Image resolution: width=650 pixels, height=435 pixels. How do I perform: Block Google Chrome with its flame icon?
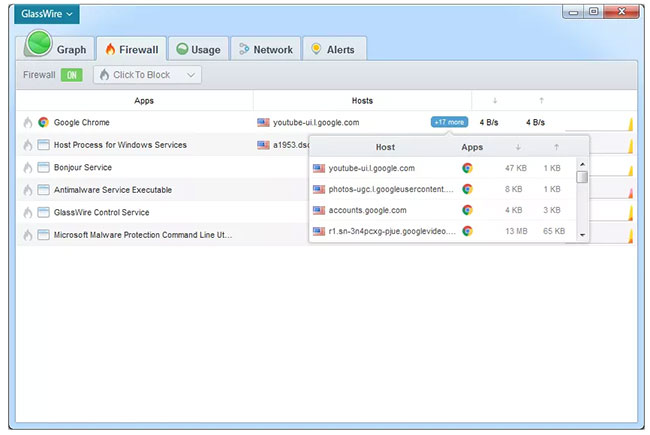pos(28,122)
